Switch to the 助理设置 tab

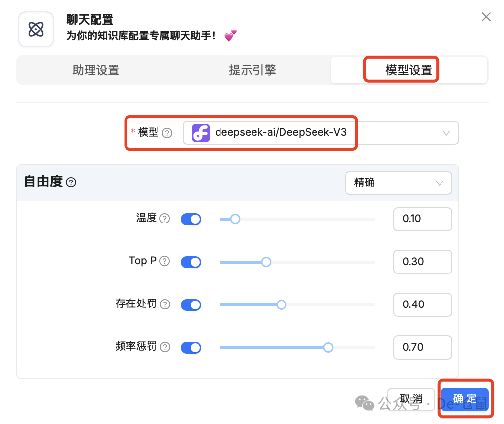tap(96, 70)
